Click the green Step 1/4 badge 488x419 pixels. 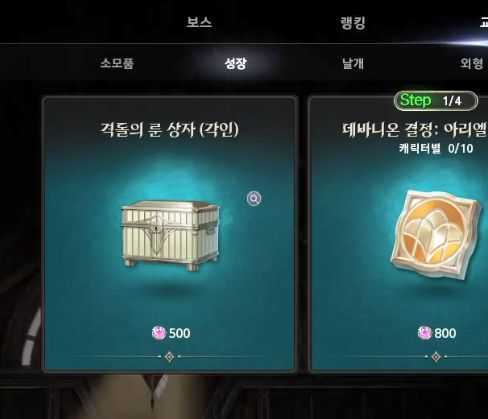(x=436, y=101)
